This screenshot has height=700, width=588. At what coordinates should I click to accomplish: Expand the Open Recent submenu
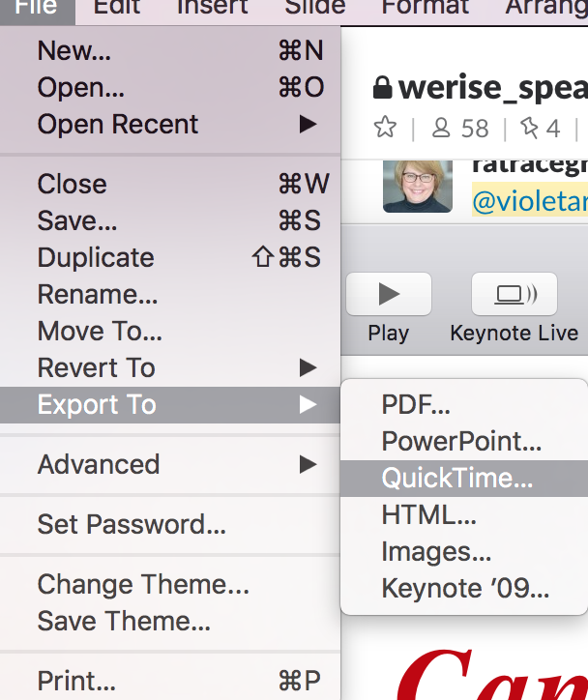click(170, 124)
